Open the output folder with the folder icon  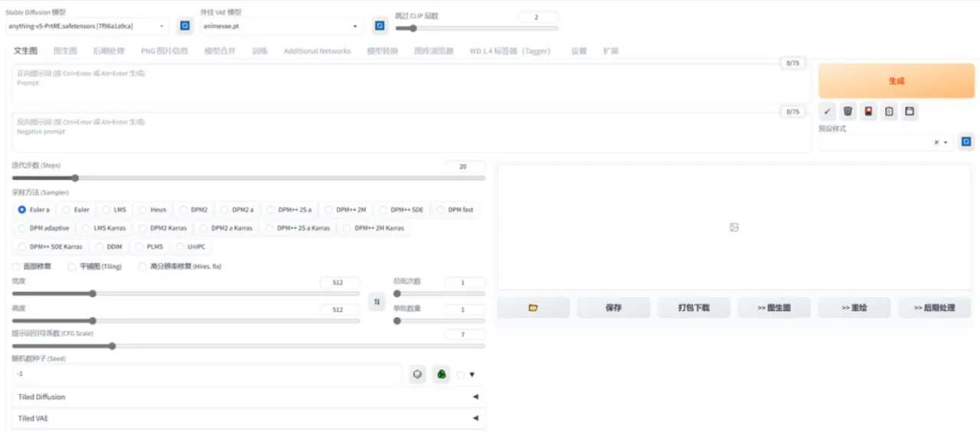tap(533, 308)
